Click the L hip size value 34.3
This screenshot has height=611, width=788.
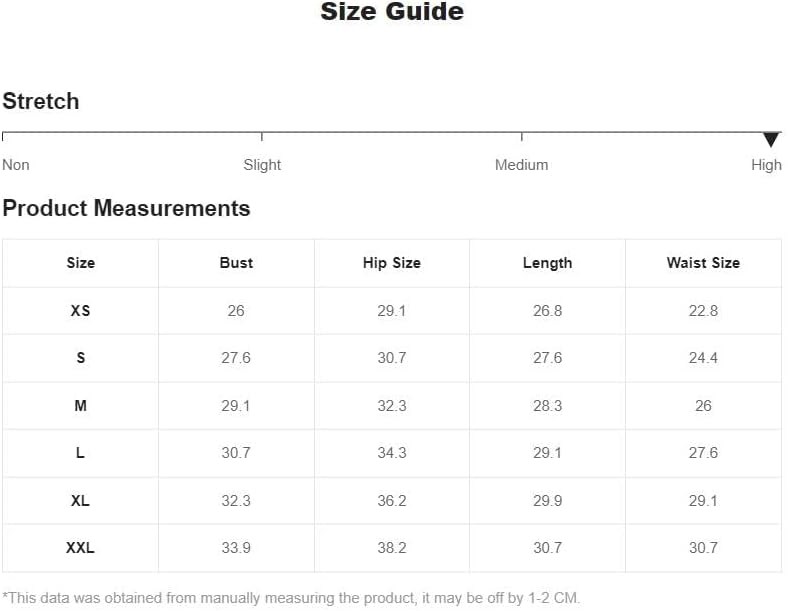point(392,453)
